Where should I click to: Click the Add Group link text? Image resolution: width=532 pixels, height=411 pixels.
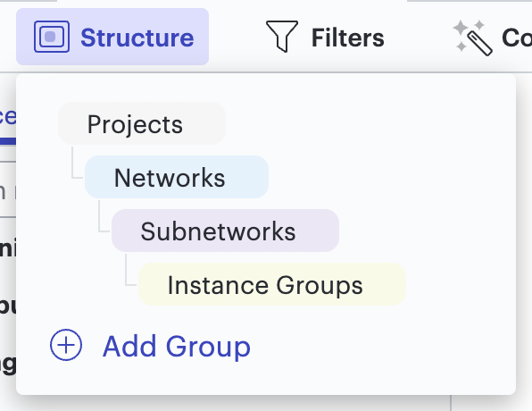(x=177, y=346)
